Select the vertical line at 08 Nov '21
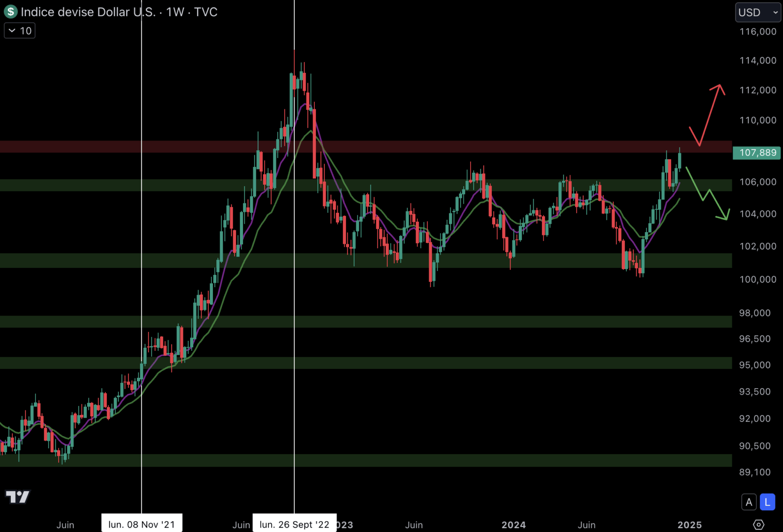 click(141, 246)
